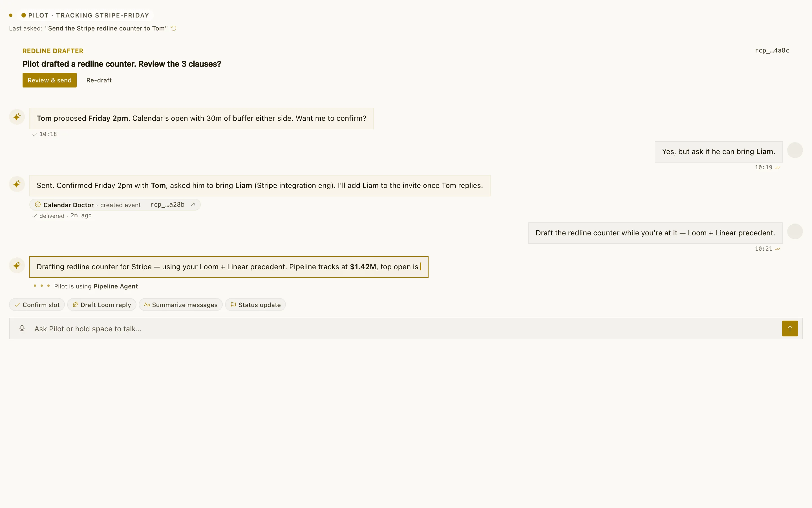Click the Pilot sparkle avatar beside Sent confirmation message
The height and width of the screenshot is (508, 812).
[x=17, y=184]
